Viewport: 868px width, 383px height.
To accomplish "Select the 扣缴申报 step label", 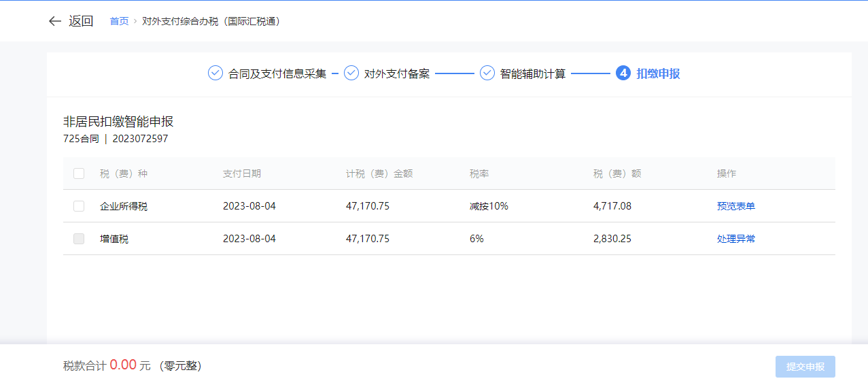I will (658, 73).
